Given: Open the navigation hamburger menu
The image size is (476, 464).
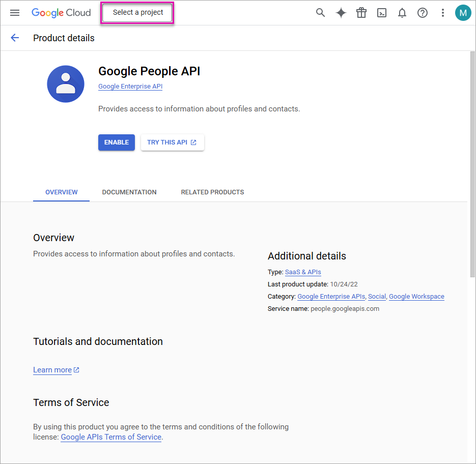Looking at the screenshot, I should coord(14,13).
